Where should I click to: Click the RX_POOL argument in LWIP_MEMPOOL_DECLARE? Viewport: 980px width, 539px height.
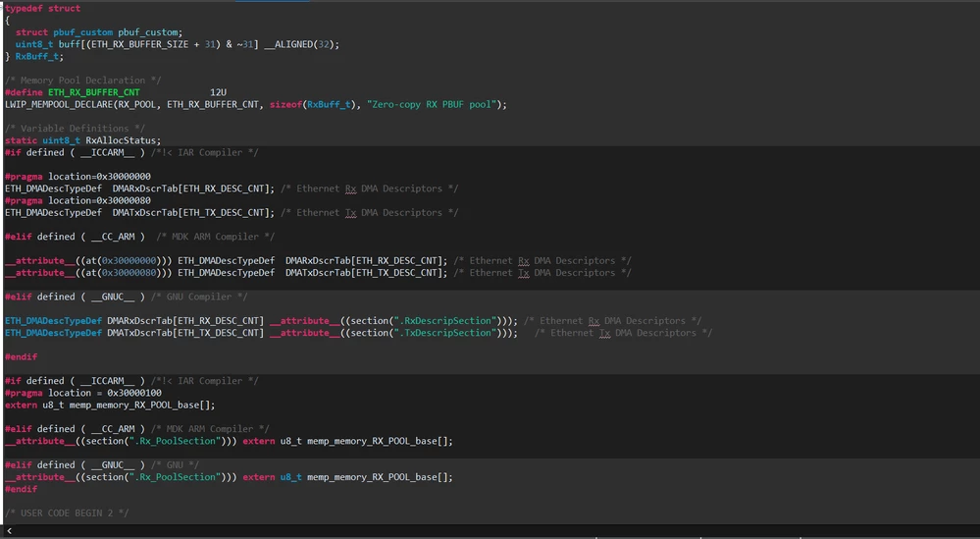coord(137,104)
